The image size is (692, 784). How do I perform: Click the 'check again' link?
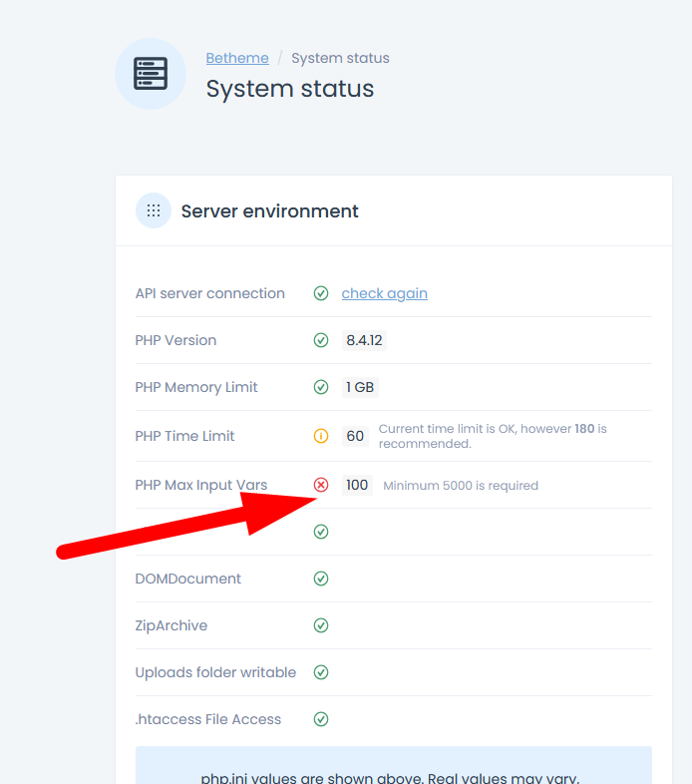coord(384,293)
